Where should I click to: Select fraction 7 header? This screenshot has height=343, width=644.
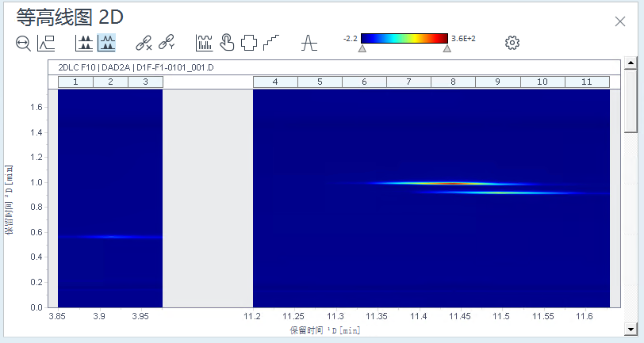408,82
